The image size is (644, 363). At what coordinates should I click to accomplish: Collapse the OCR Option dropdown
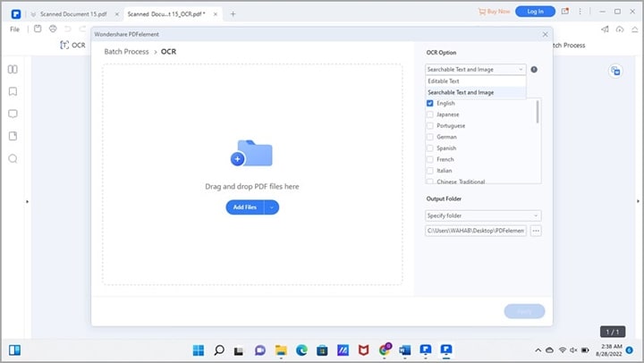click(475, 70)
